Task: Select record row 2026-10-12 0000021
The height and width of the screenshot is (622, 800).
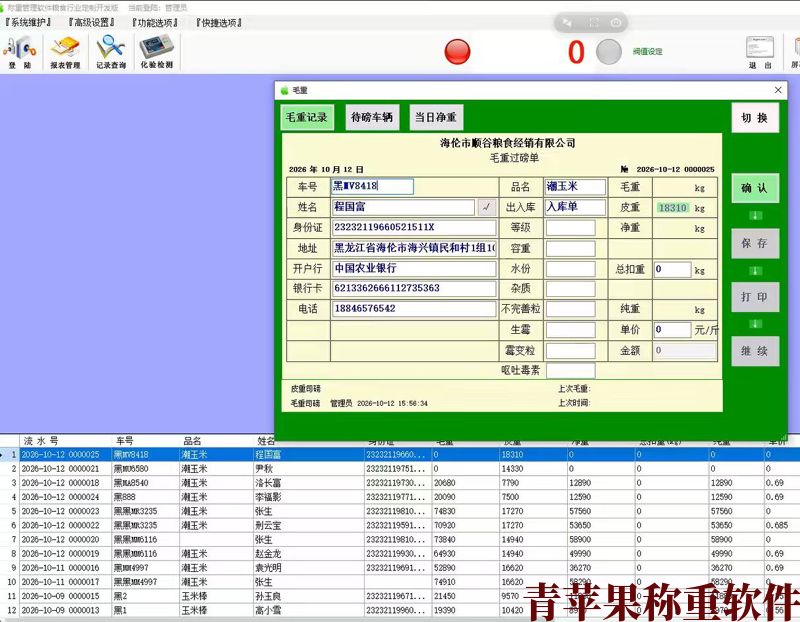Action: pyautogui.click(x=400, y=468)
